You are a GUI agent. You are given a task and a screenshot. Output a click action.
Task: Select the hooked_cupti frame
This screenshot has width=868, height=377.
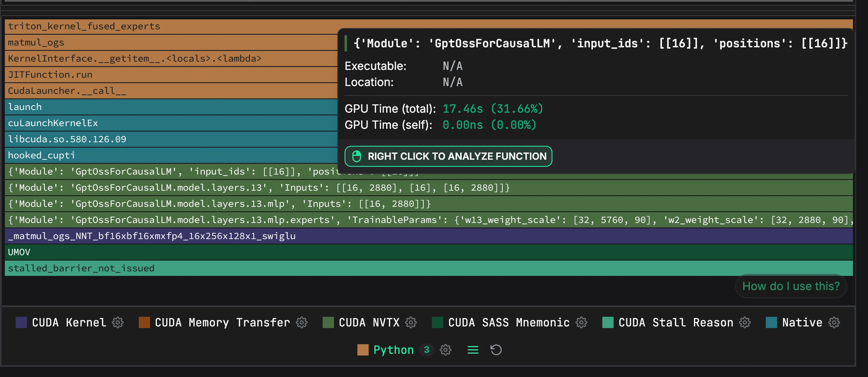(171, 155)
